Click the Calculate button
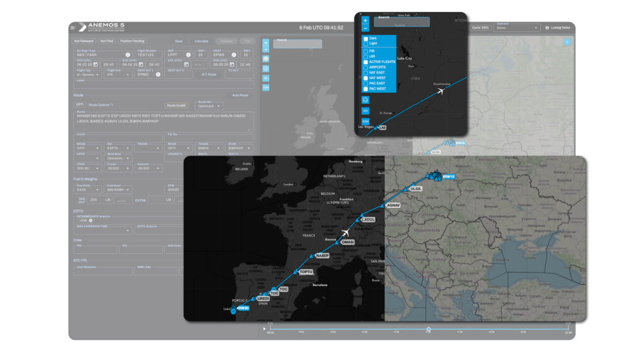The image size is (644, 362). pos(201,41)
